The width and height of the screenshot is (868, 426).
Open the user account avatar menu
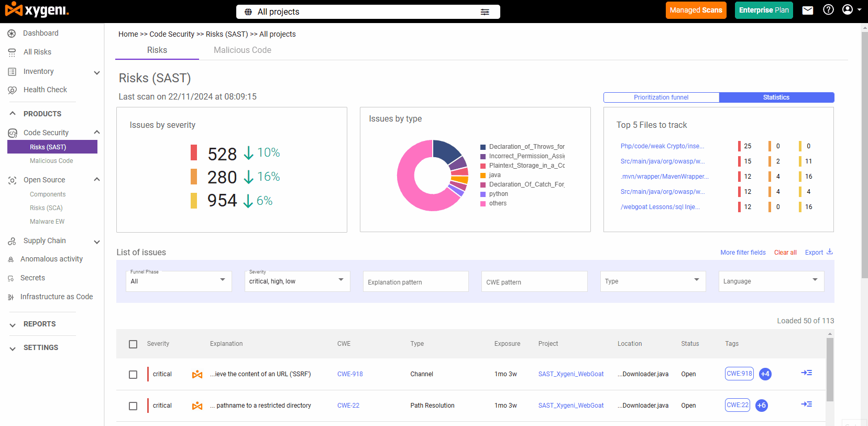[x=851, y=9]
